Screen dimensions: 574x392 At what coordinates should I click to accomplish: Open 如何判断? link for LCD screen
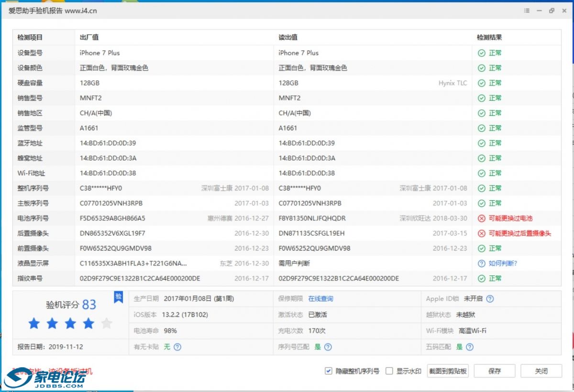click(503, 263)
